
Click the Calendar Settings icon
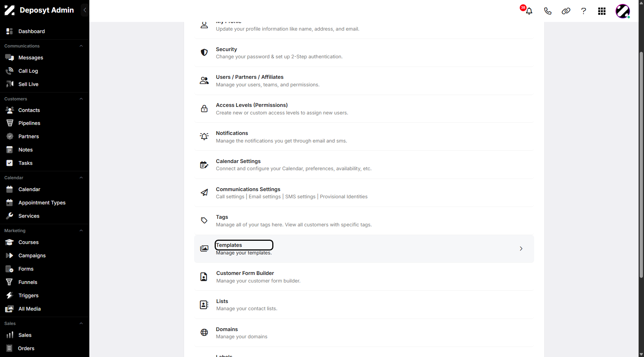(204, 165)
